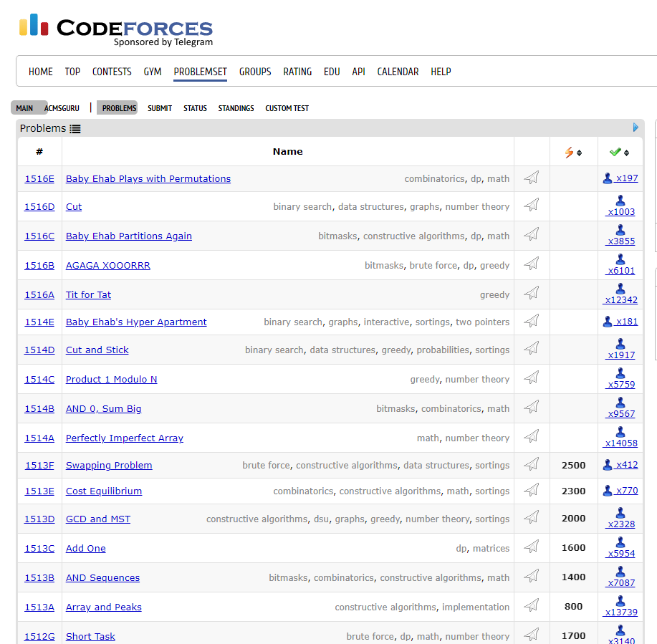
Task: Click submit icon for Swapping Problem
Action: tap(532, 464)
